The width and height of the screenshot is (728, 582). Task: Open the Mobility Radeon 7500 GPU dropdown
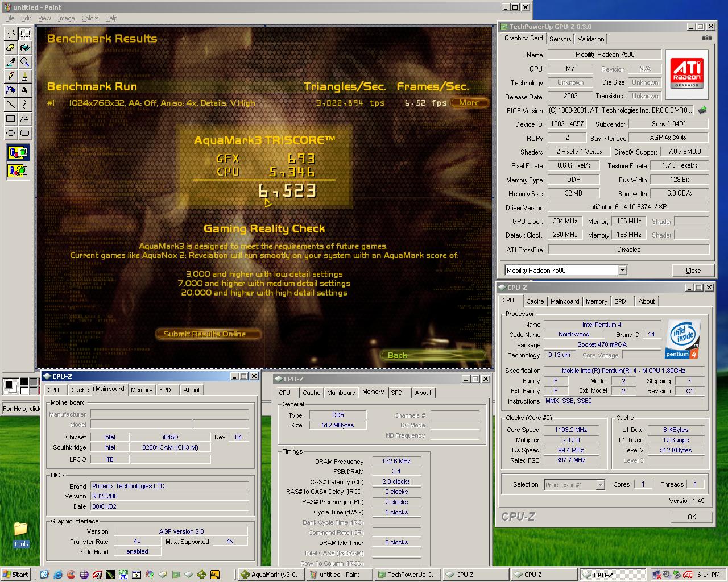click(622, 271)
